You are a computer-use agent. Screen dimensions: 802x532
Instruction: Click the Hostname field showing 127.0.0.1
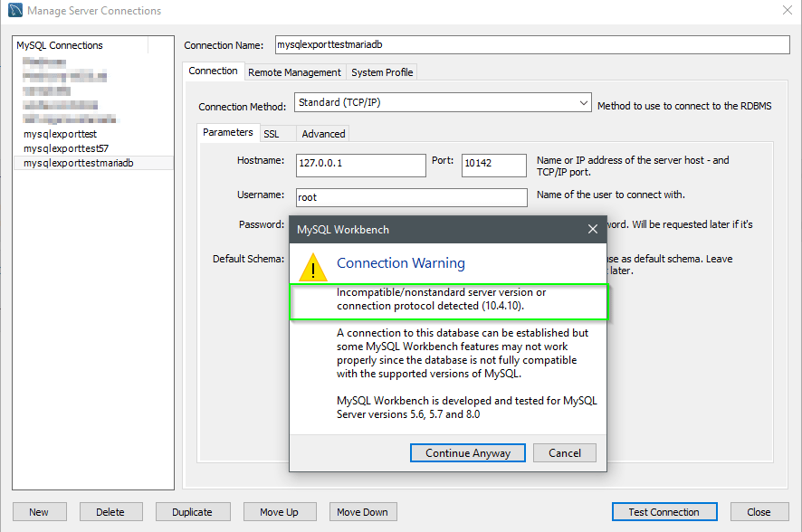tap(360, 166)
